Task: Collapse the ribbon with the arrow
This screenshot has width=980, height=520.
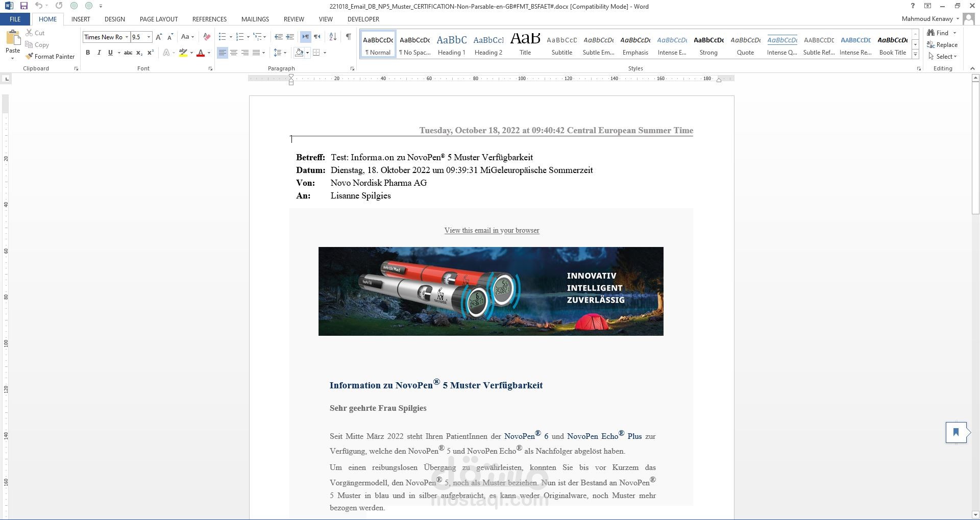Action: pos(972,68)
